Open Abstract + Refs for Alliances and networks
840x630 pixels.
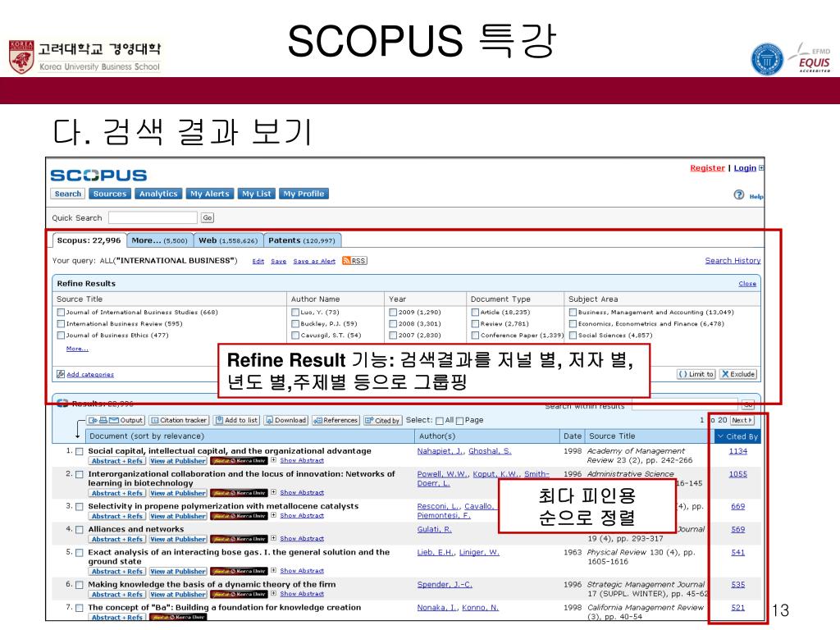coord(116,539)
